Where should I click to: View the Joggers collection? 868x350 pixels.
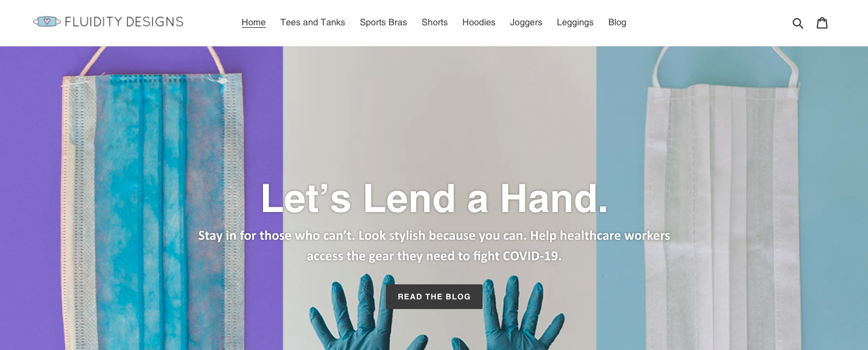[x=526, y=22]
